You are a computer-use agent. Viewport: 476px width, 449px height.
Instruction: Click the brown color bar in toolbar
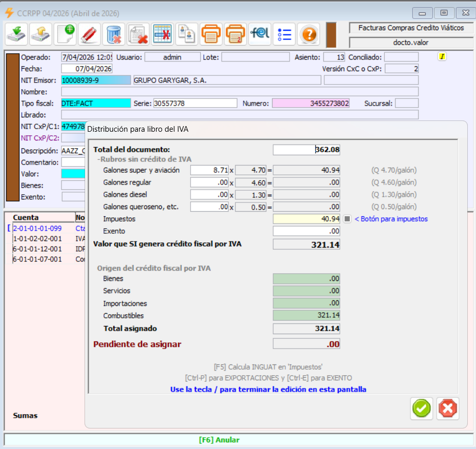[331, 34]
